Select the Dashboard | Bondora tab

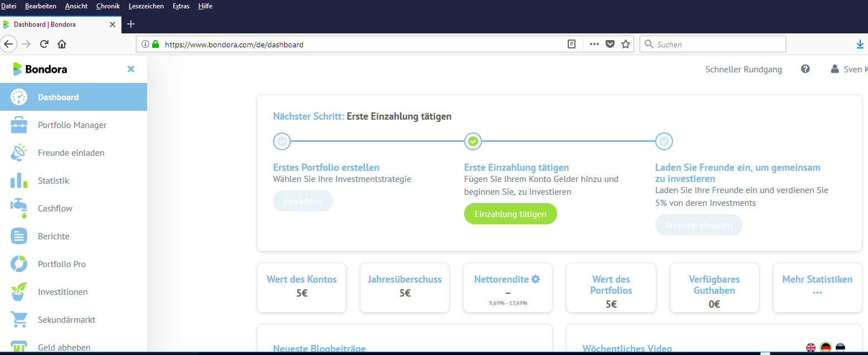click(60, 24)
